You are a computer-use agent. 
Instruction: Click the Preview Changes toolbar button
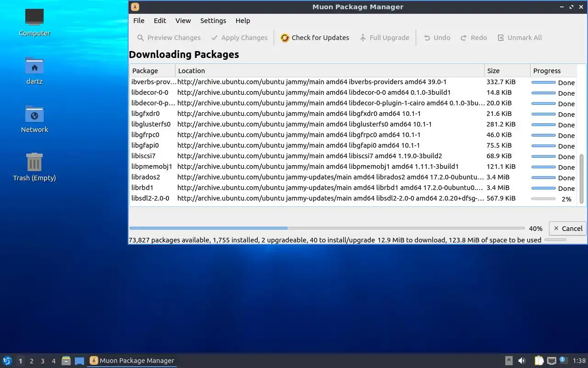pos(169,38)
